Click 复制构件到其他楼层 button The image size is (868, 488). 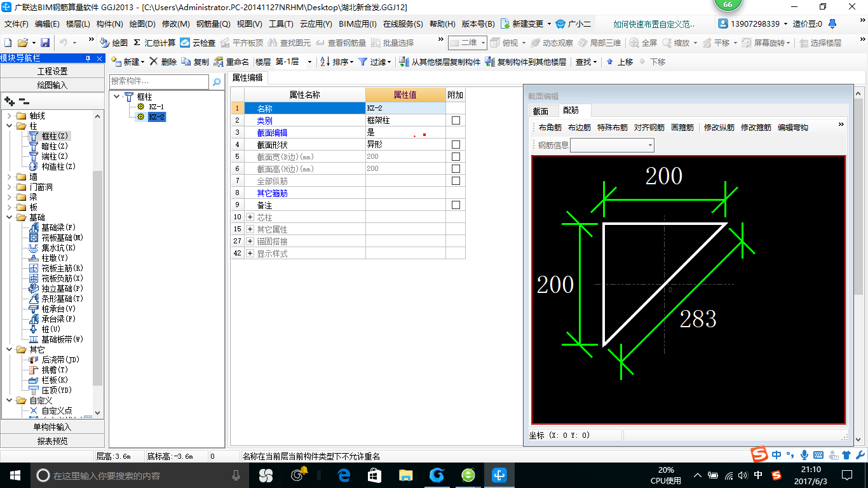[526, 62]
